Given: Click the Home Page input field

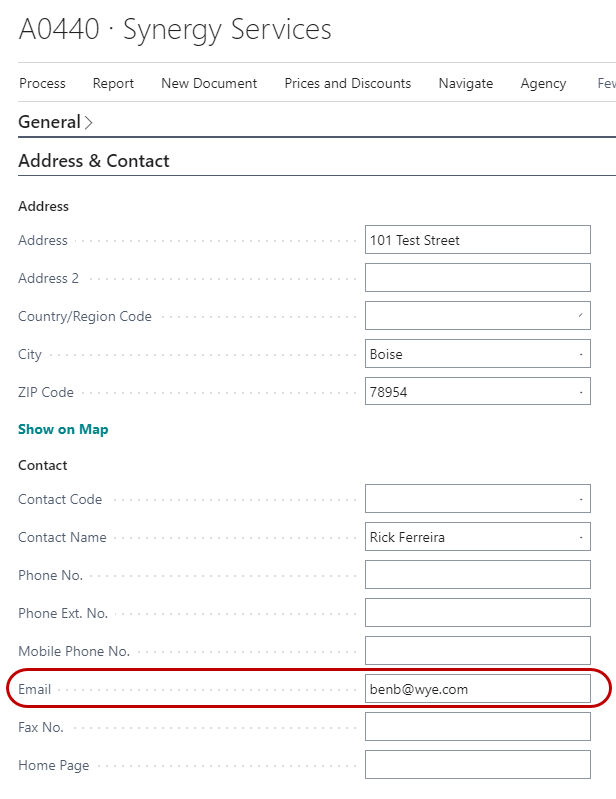Looking at the screenshot, I should point(477,765).
